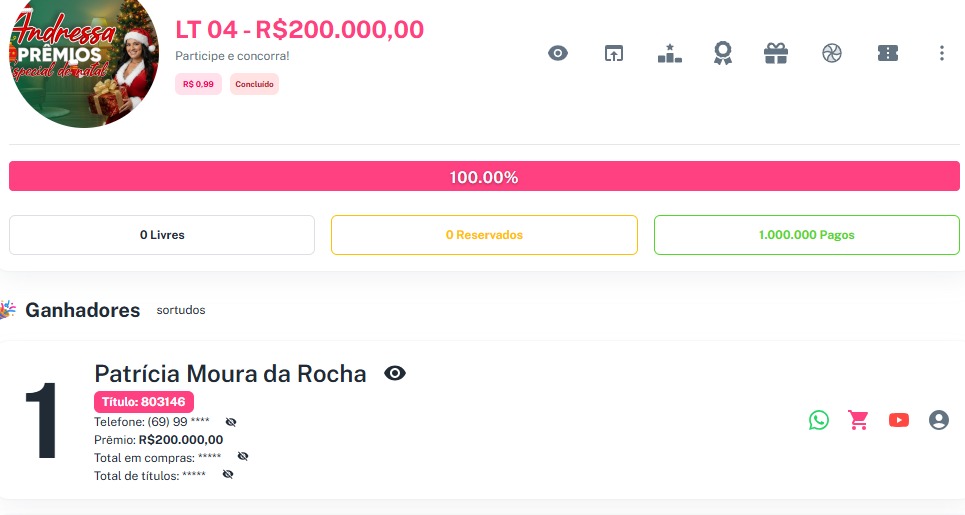Reveal the hidden Telefone number
965x515 pixels.
231,422
